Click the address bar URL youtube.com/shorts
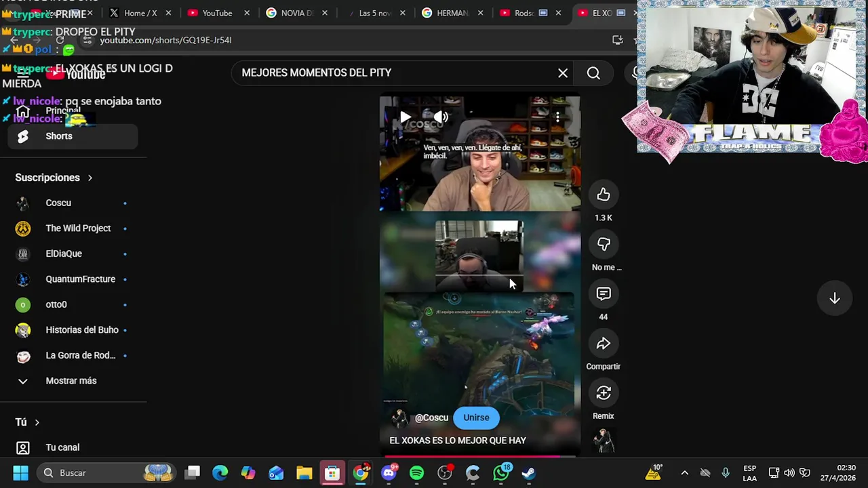Viewport: 868px width, 488px height. pyautogui.click(x=165, y=40)
